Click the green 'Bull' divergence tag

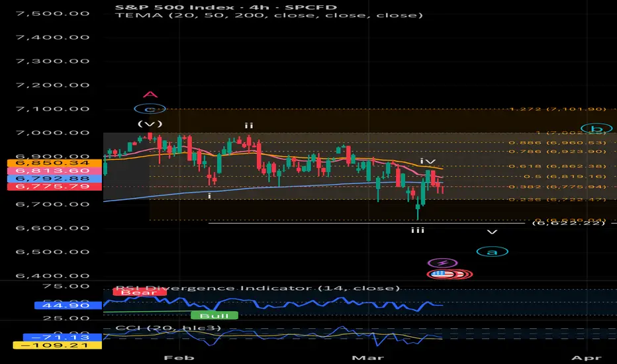pyautogui.click(x=214, y=316)
